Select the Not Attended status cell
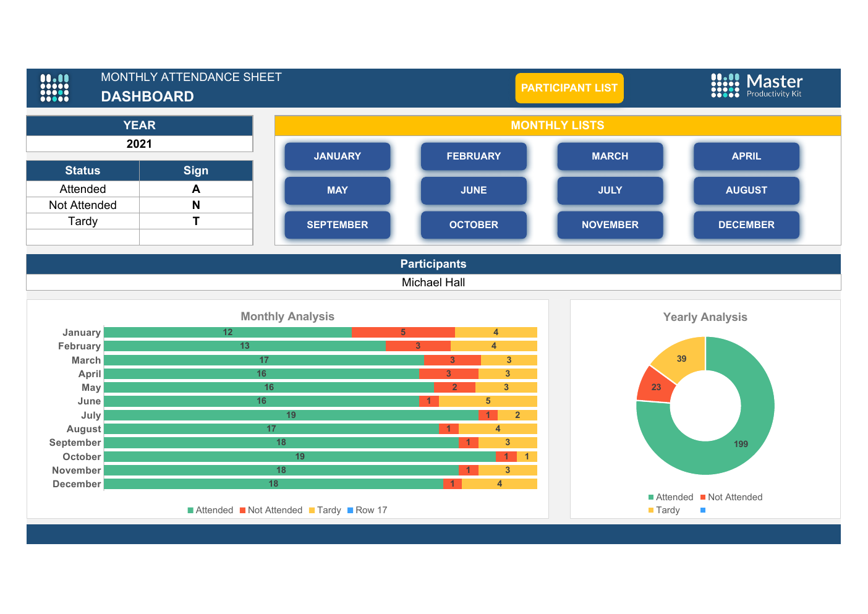 click(x=83, y=205)
